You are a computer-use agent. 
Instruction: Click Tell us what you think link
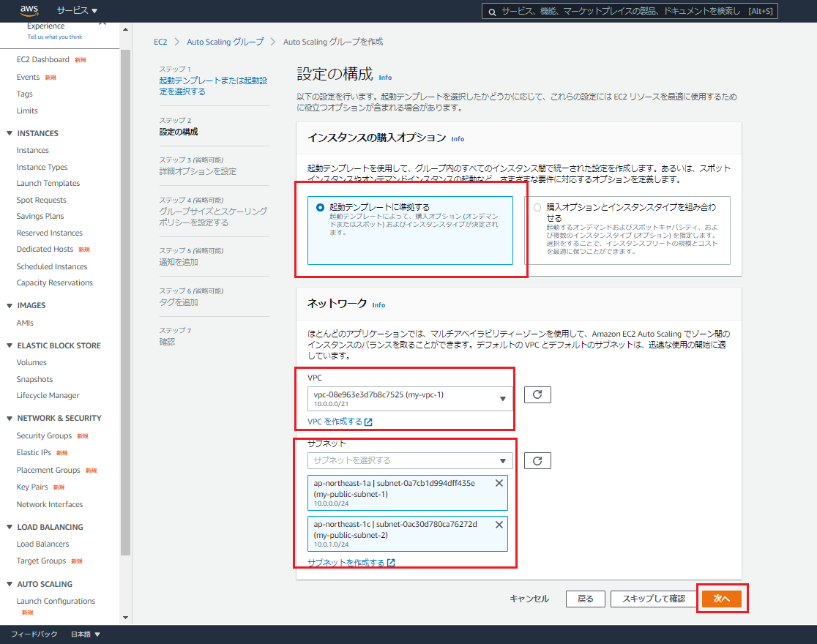[x=55, y=37]
